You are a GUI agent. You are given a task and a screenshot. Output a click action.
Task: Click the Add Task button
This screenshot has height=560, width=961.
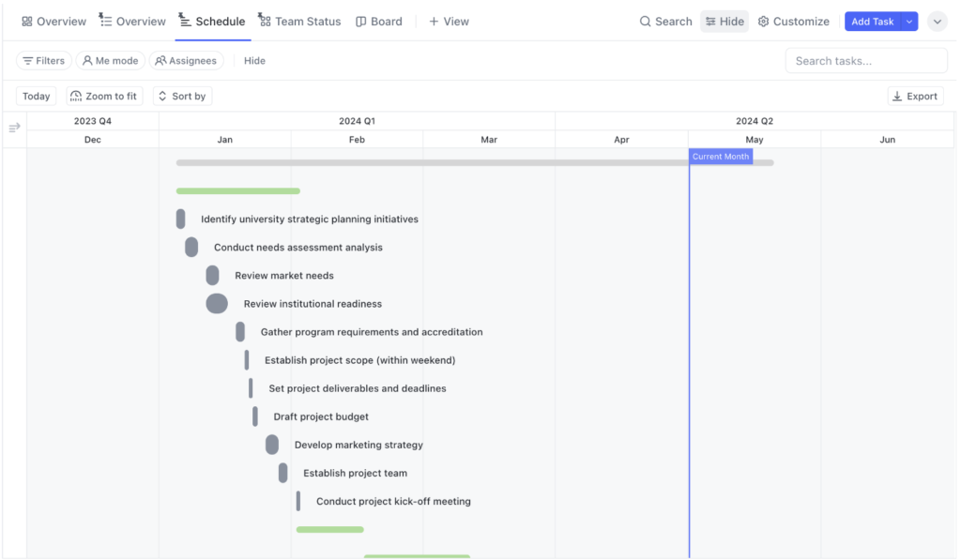[x=872, y=22]
